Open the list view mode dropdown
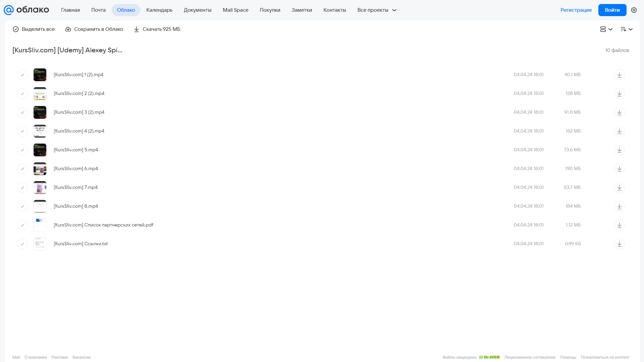644x362 pixels. (606, 29)
